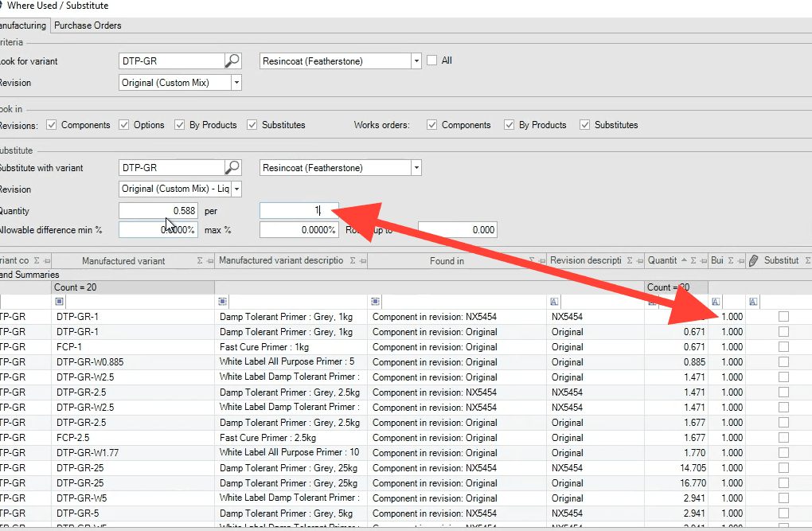Open Substitute Revision Original (Custom Mix) - Liq dropdown
Image resolution: width=812 pixels, height=531 pixels.
tap(236, 189)
